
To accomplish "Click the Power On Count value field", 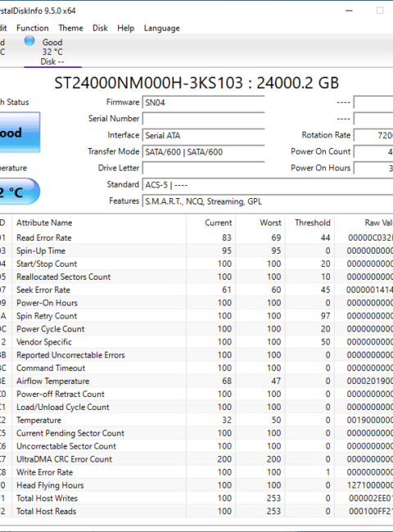I will [x=373, y=151].
